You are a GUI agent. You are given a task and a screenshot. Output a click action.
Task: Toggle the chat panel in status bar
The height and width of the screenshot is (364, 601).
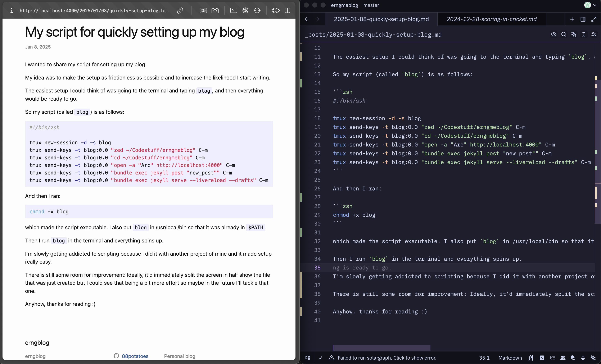click(573, 358)
